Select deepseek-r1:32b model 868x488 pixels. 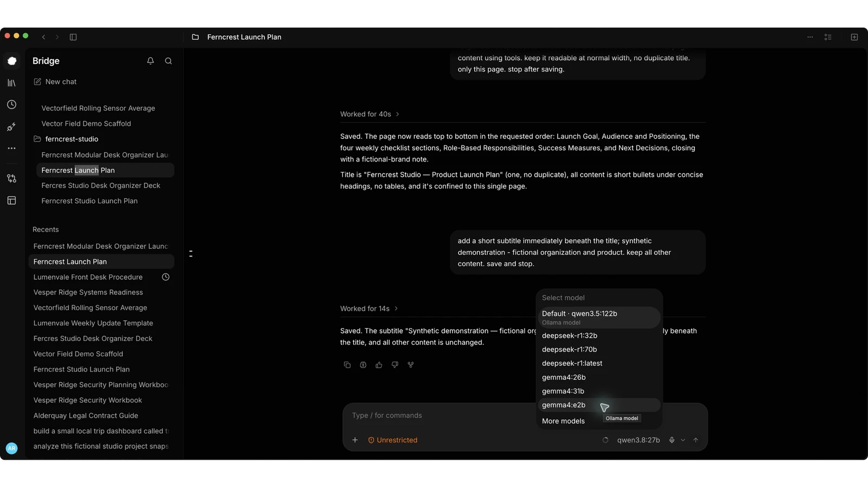tap(599, 336)
